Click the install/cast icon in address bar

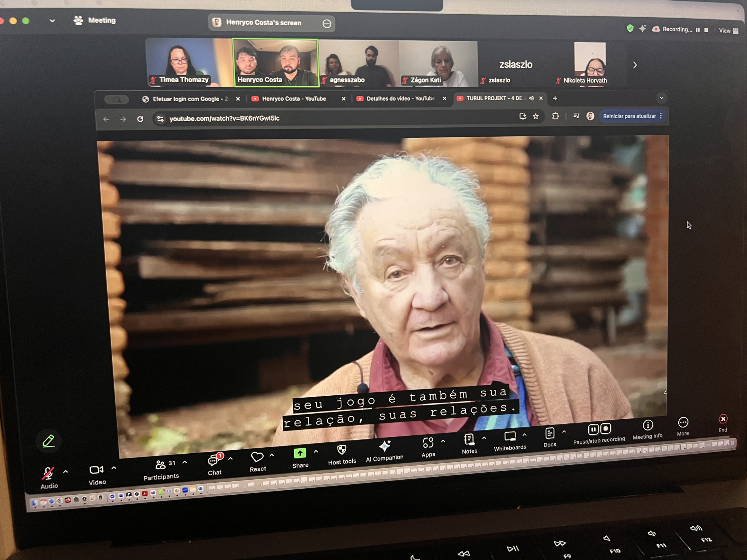click(x=523, y=116)
